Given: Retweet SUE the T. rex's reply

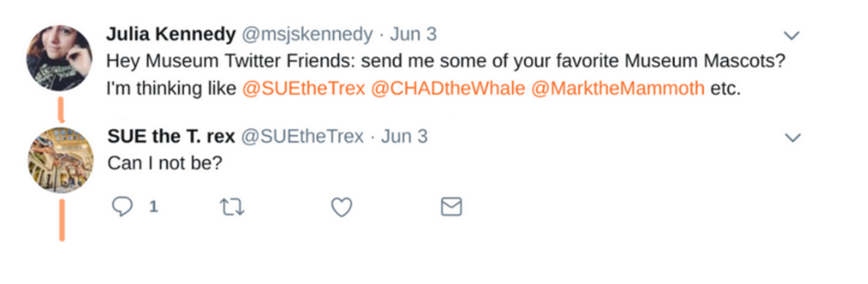Looking at the screenshot, I should coord(232,207).
